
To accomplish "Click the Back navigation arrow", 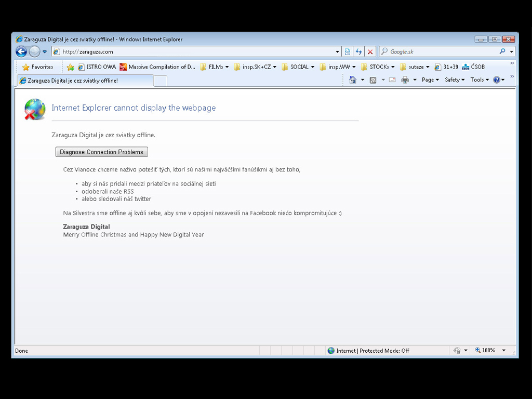I will tap(21, 51).
